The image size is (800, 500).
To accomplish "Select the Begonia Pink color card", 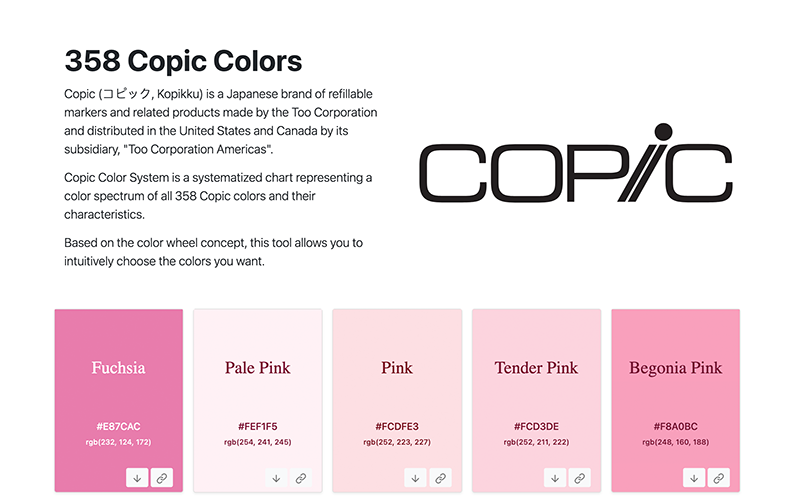I will click(x=675, y=368).
